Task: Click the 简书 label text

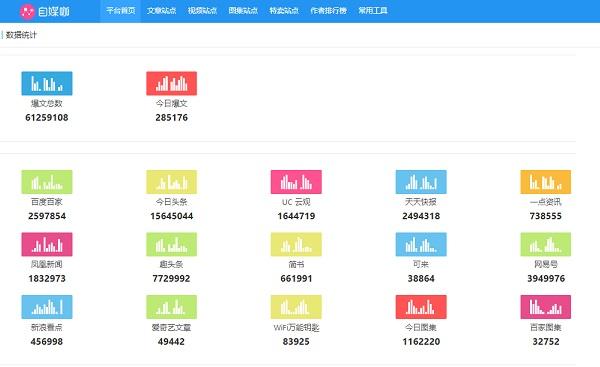Action: coord(296,264)
